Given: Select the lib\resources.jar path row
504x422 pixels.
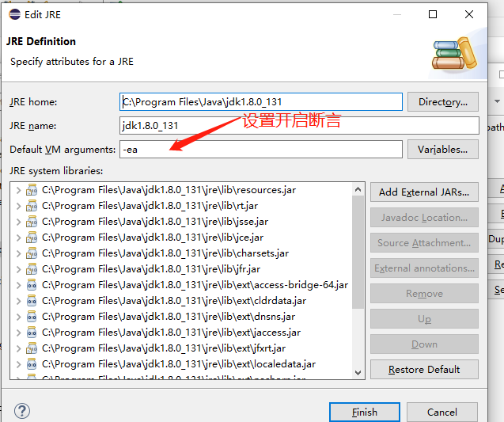Looking at the screenshot, I should (169, 190).
